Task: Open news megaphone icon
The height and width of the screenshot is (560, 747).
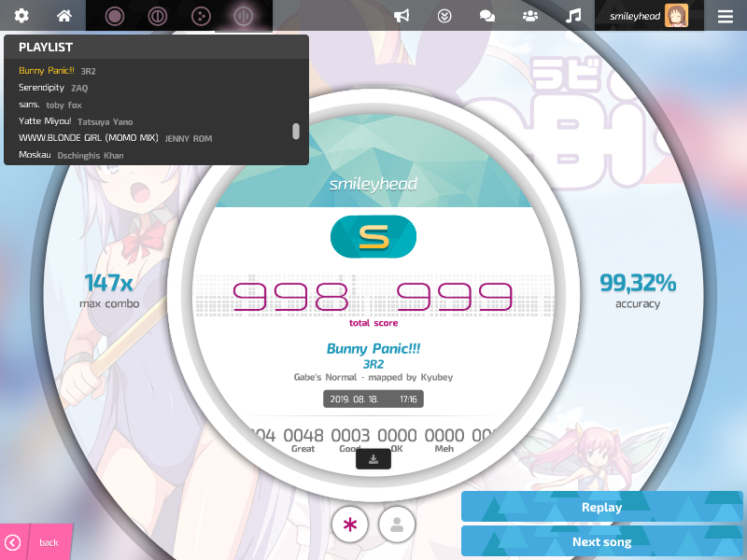Action: [x=402, y=16]
